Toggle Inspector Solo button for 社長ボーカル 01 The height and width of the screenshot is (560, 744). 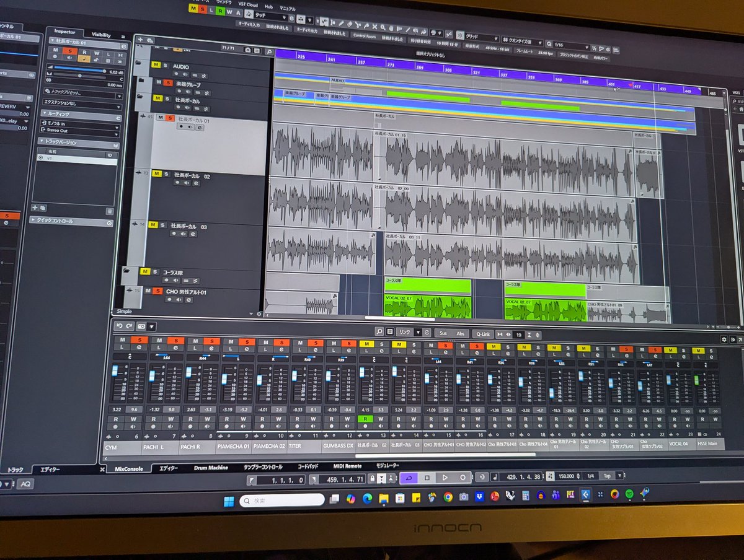coord(70,51)
